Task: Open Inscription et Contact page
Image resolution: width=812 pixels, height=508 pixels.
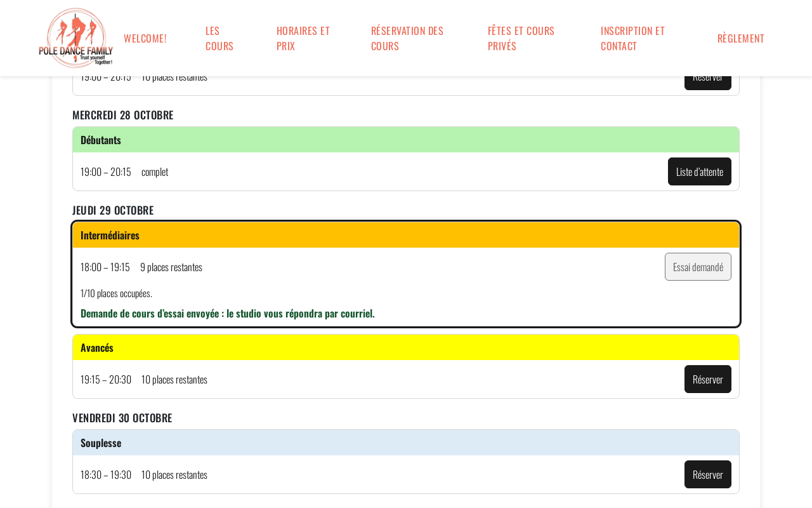Action: pyautogui.click(x=633, y=38)
